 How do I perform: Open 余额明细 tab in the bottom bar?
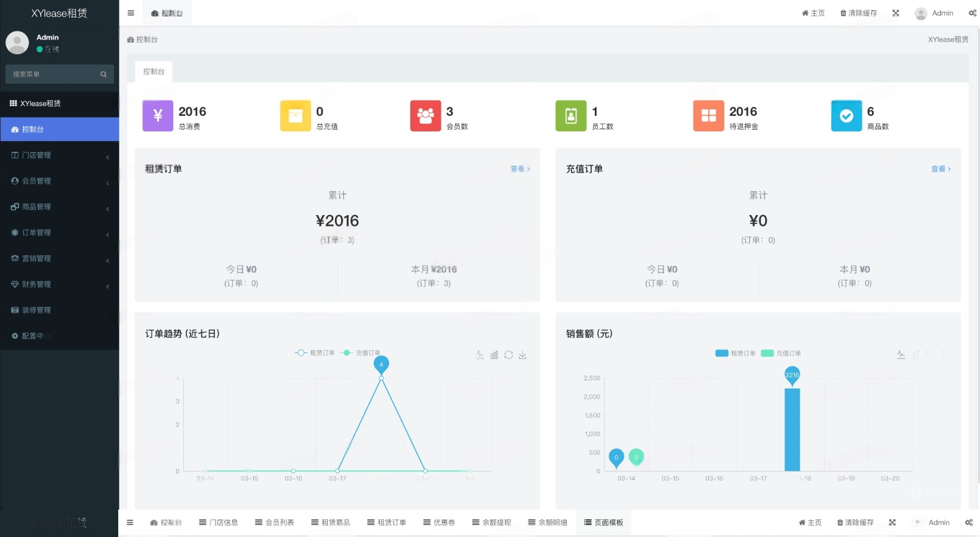[x=548, y=522]
